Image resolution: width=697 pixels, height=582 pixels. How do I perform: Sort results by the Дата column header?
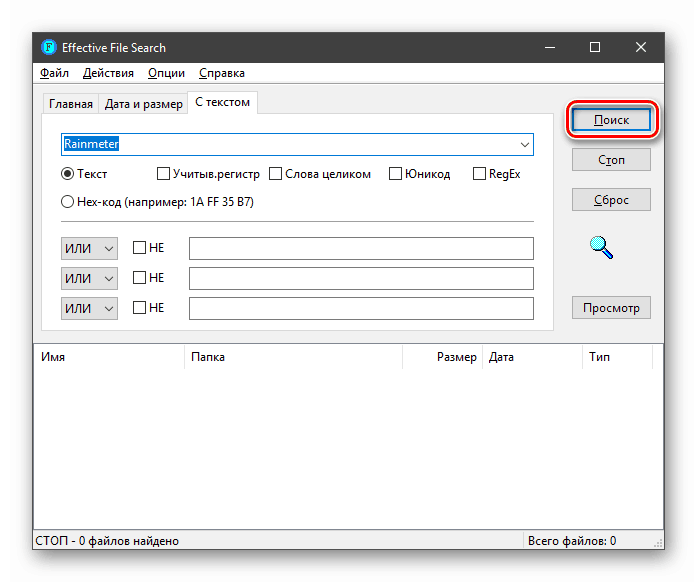pos(533,357)
